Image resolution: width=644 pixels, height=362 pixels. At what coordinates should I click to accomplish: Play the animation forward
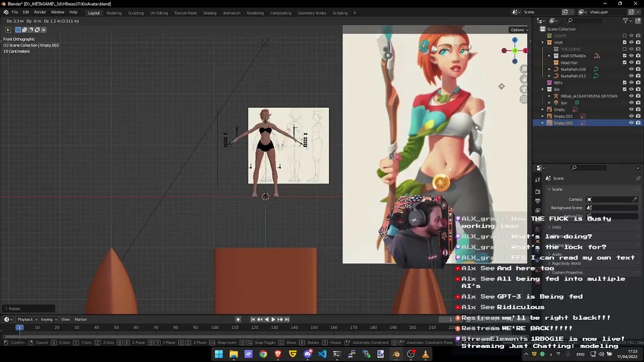click(x=273, y=319)
